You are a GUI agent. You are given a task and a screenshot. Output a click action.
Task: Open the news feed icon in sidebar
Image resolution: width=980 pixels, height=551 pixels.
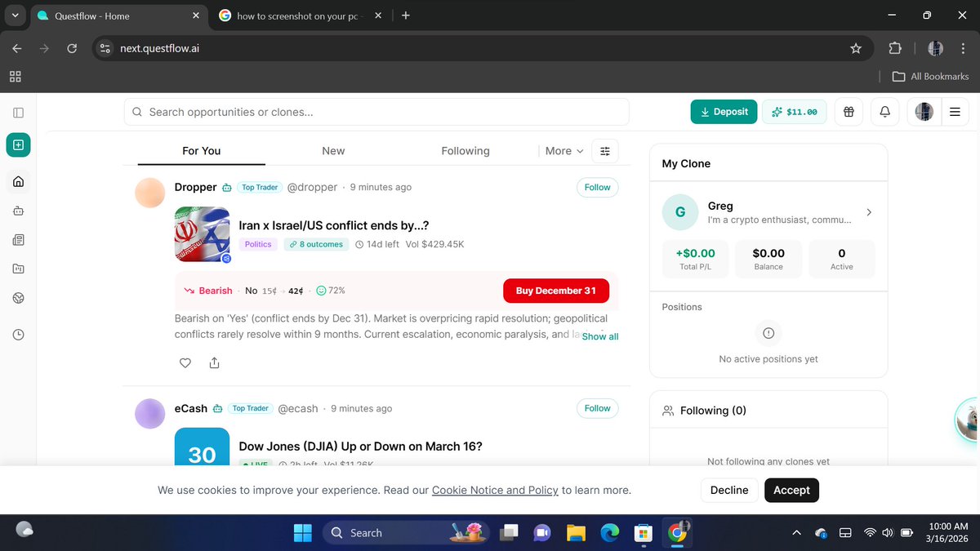[18, 240]
